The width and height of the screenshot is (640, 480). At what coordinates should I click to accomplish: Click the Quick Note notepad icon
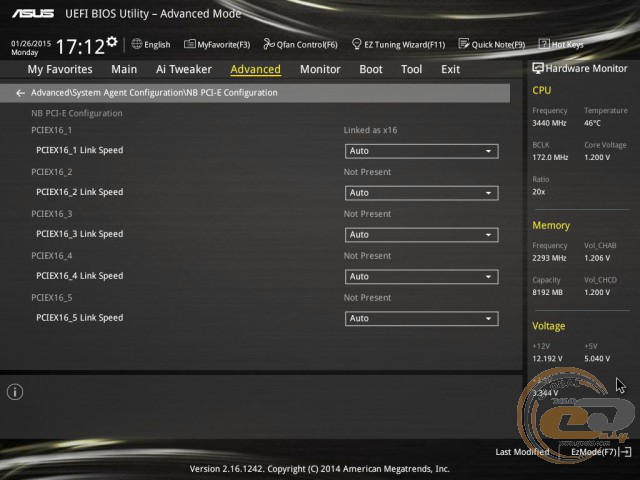tap(464, 44)
